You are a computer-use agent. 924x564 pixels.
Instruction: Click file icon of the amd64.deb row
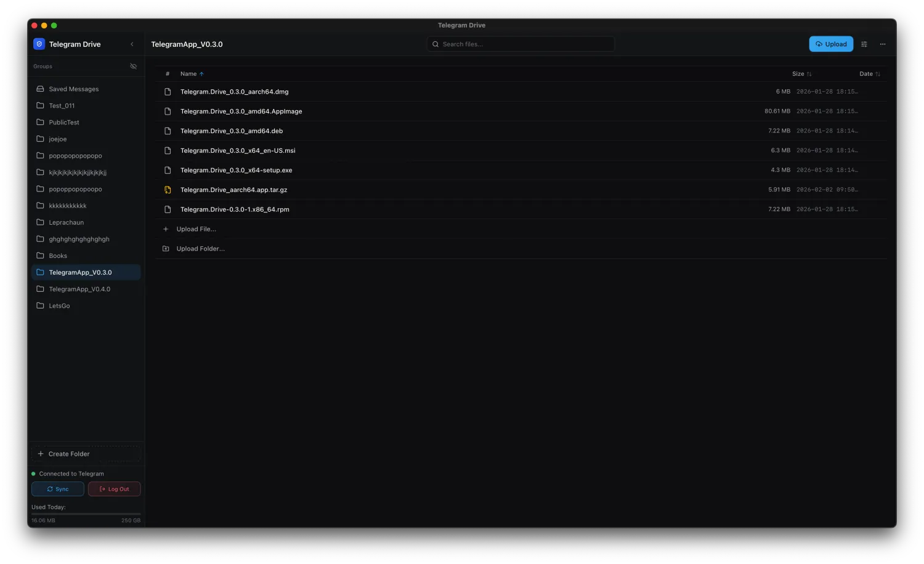168,131
